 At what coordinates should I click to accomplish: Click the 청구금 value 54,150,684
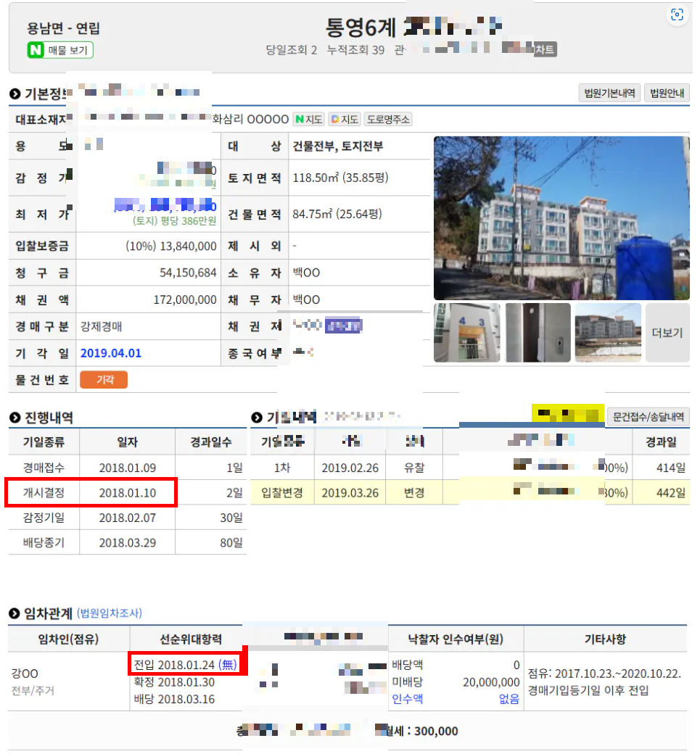point(188,273)
